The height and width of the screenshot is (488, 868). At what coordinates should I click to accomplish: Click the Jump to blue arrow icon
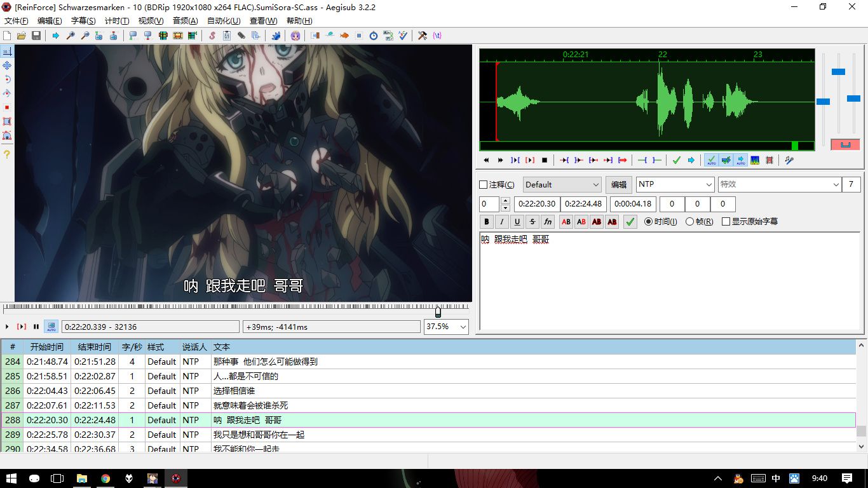[56, 36]
